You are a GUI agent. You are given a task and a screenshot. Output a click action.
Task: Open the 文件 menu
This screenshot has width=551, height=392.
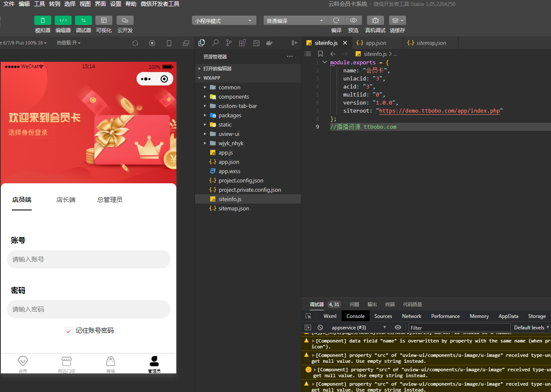(9, 4)
